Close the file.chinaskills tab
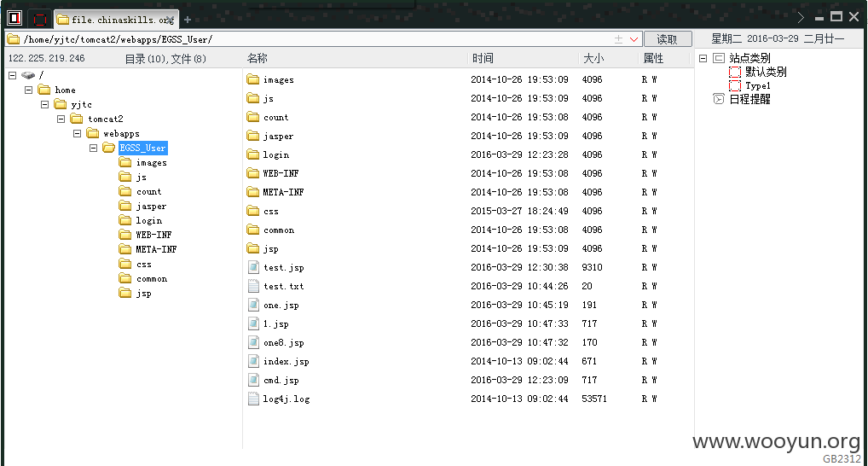This screenshot has width=868, height=466. pyautogui.click(x=170, y=20)
